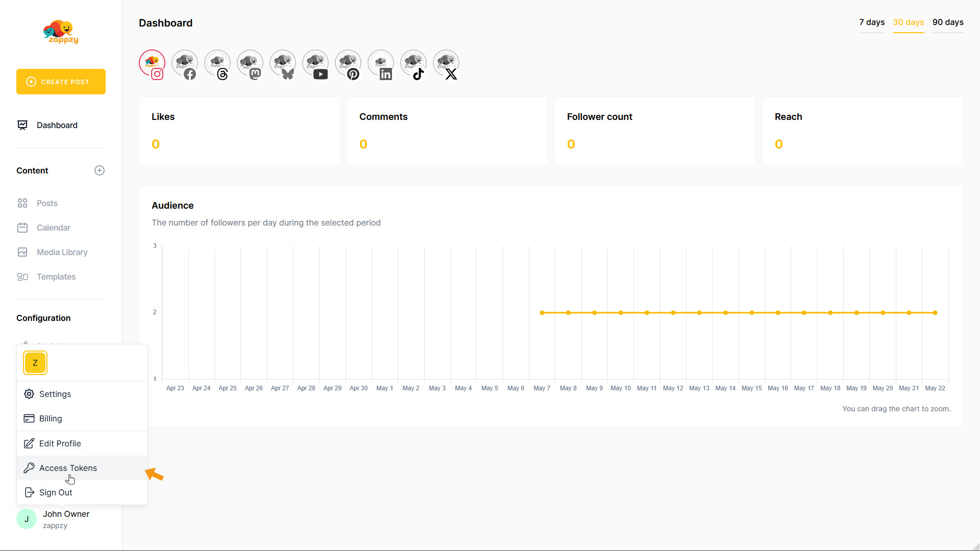Switch to the 7 days range
The width and height of the screenshot is (980, 551).
[872, 22]
